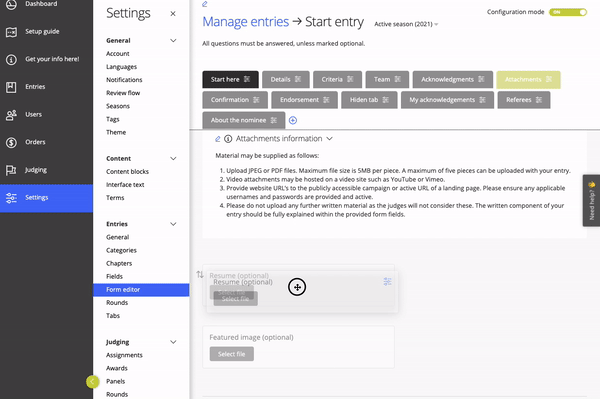600x399 pixels.
Task: Open Account settings
Action: point(118,54)
